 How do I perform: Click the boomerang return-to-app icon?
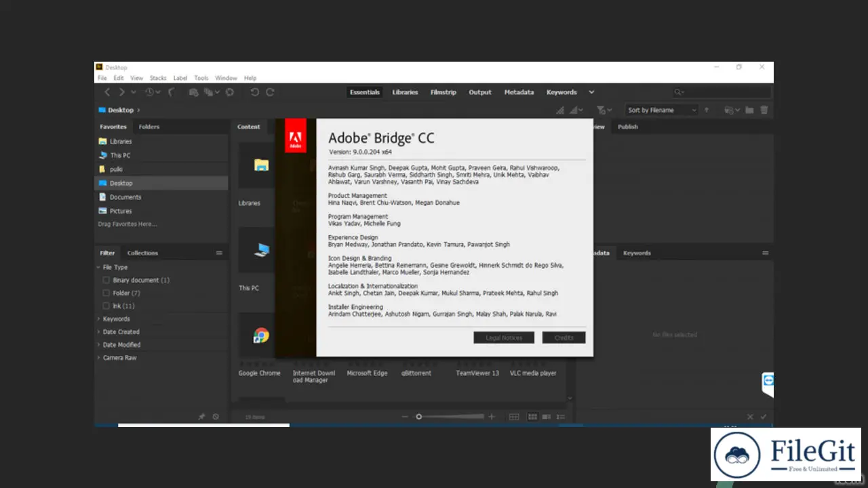[x=171, y=92]
